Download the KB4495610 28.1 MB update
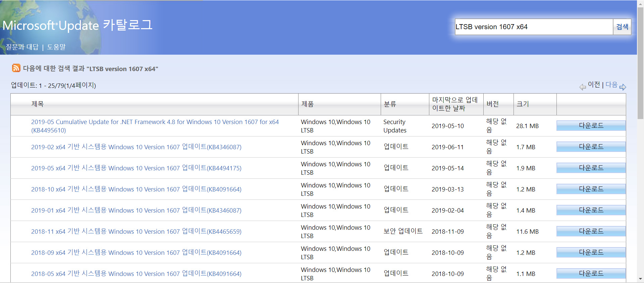Image resolution: width=644 pixels, height=283 pixels. tap(591, 126)
